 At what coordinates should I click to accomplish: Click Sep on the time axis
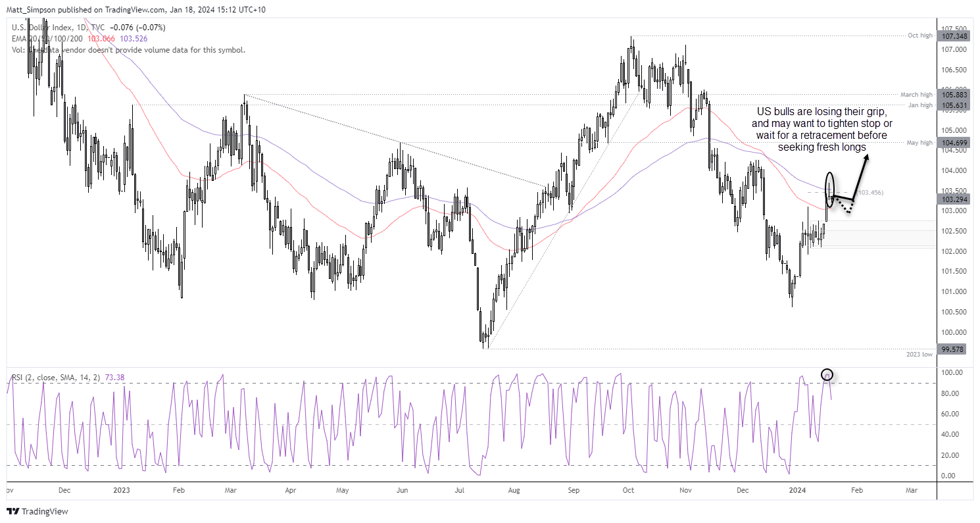coord(574,491)
